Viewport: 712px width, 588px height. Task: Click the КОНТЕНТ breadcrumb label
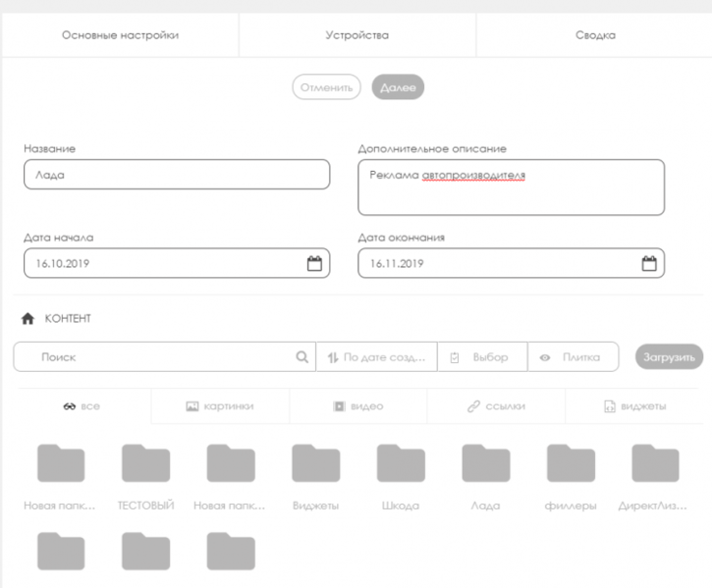tap(68, 318)
